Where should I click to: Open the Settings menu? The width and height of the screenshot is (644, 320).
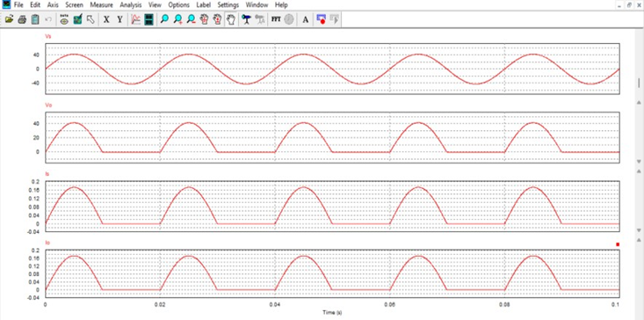[x=228, y=5]
